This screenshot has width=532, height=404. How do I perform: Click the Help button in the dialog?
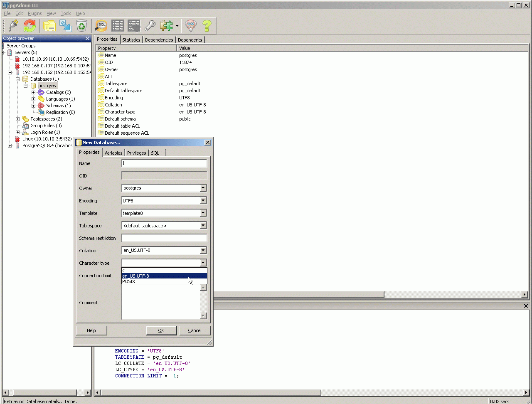pyautogui.click(x=91, y=330)
